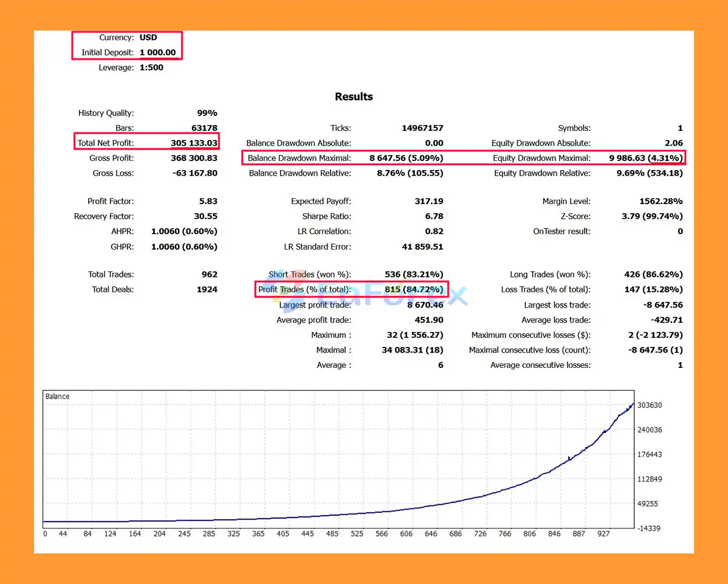
Task: Select the Largest loss trade value -8 647.56
Action: pos(663,305)
